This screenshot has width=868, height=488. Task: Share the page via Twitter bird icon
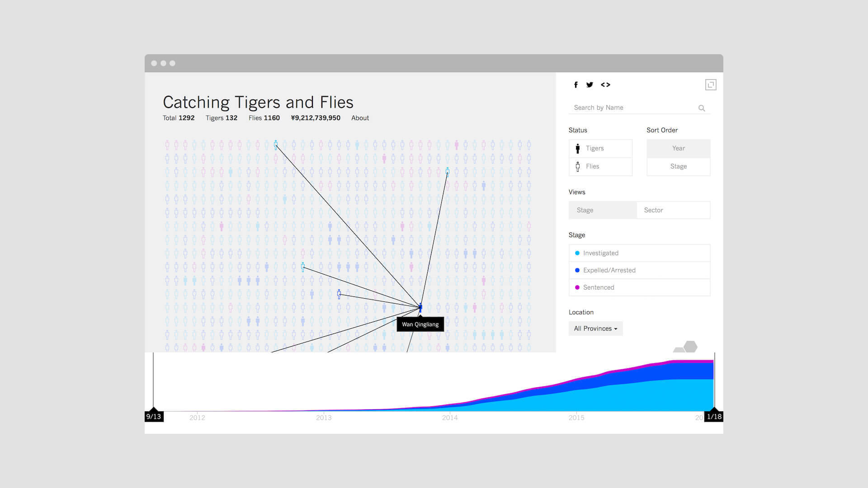click(x=590, y=84)
